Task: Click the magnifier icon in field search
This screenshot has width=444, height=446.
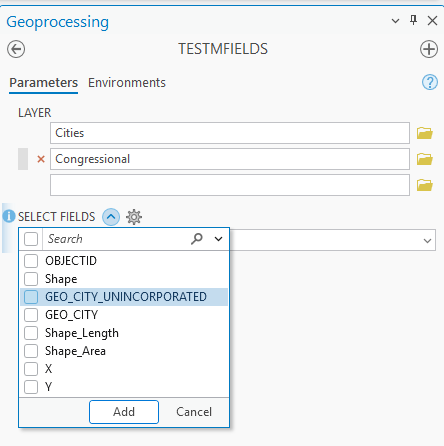Action: click(197, 239)
